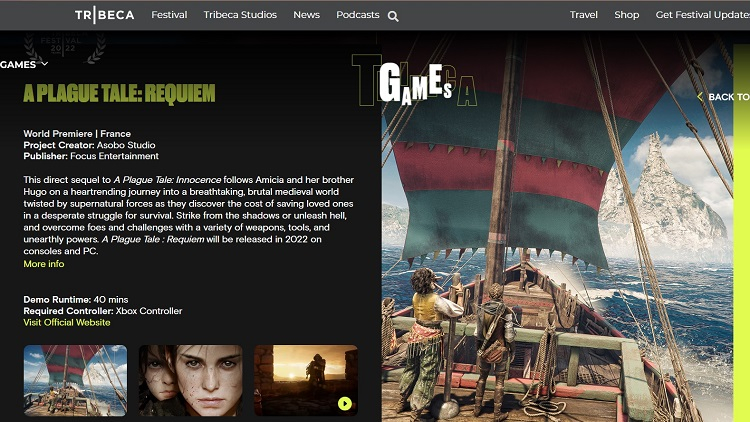The height and width of the screenshot is (422, 750).
Task: Follow the Visit Official Website link
Action: 67,322
